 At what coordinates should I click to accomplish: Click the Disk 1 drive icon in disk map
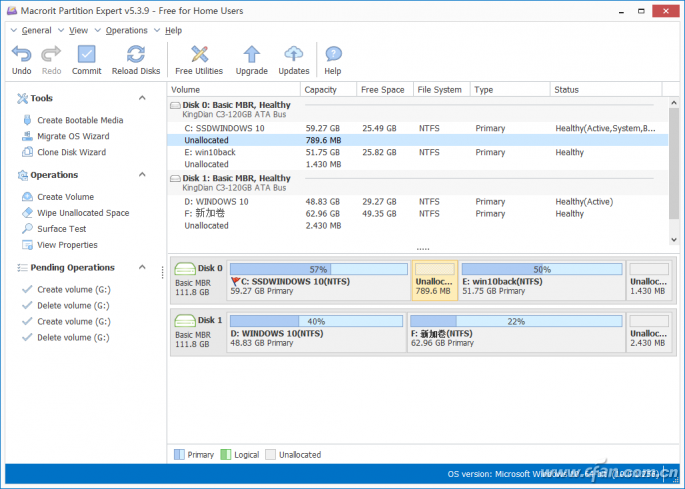tap(185, 320)
